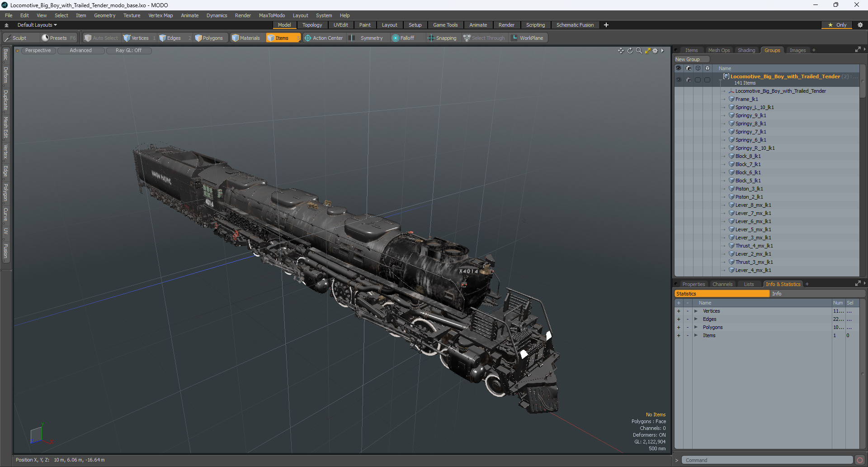The height and width of the screenshot is (467, 868).
Task: Open the Vertex Map menu
Action: (160, 15)
